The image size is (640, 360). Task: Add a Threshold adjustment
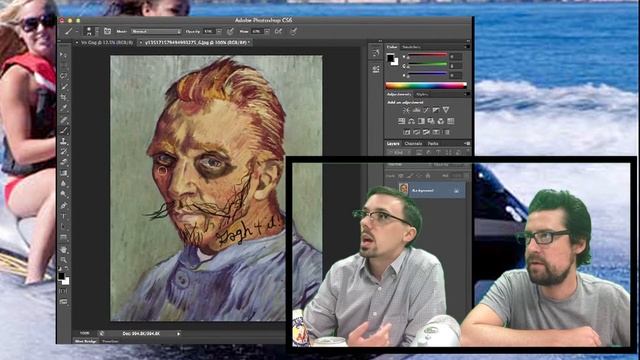click(426, 132)
